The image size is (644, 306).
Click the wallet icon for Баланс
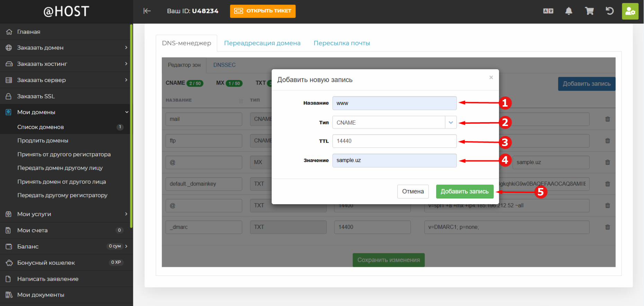[x=9, y=246]
